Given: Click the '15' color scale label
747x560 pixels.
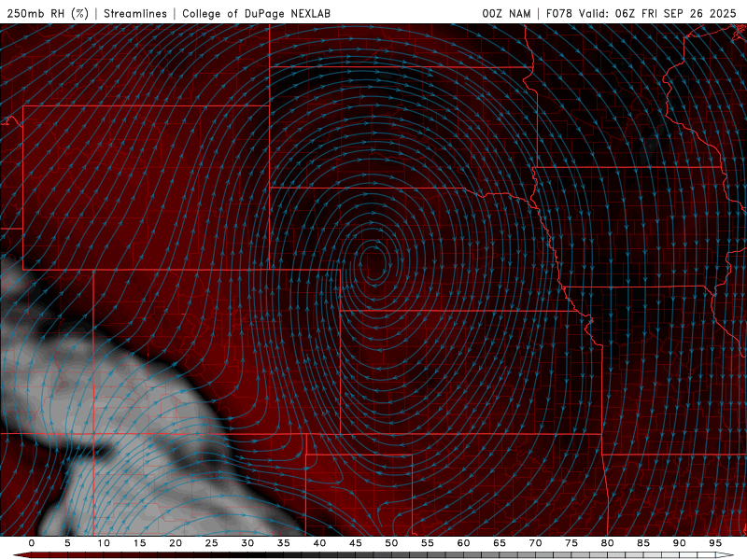Looking at the screenshot, I should tap(139, 543).
